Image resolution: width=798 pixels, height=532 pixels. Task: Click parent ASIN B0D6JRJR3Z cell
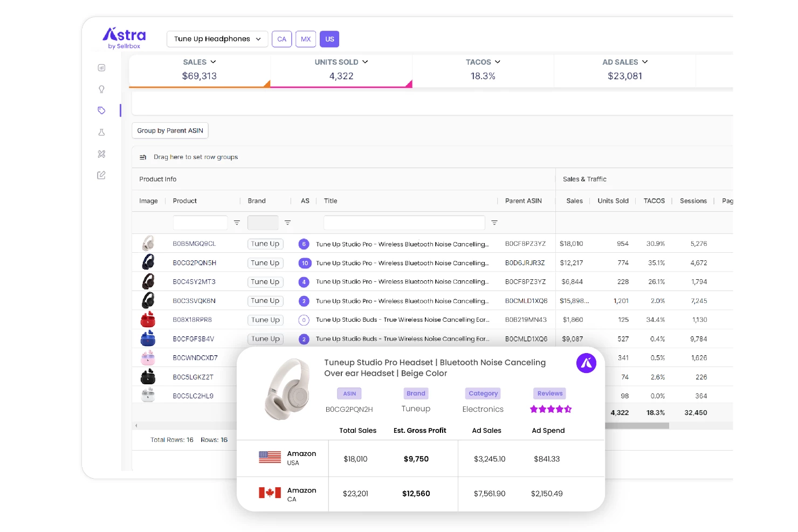point(525,263)
